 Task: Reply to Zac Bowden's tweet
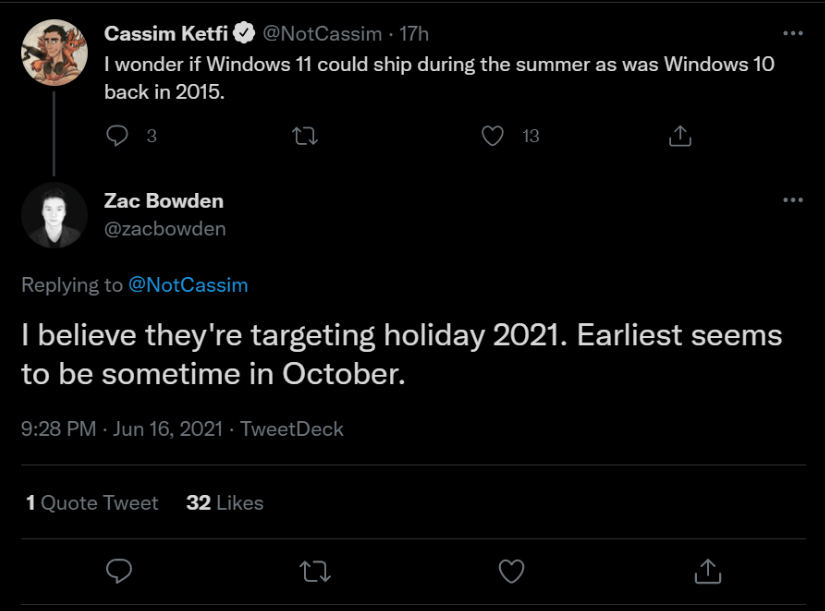pos(118,571)
